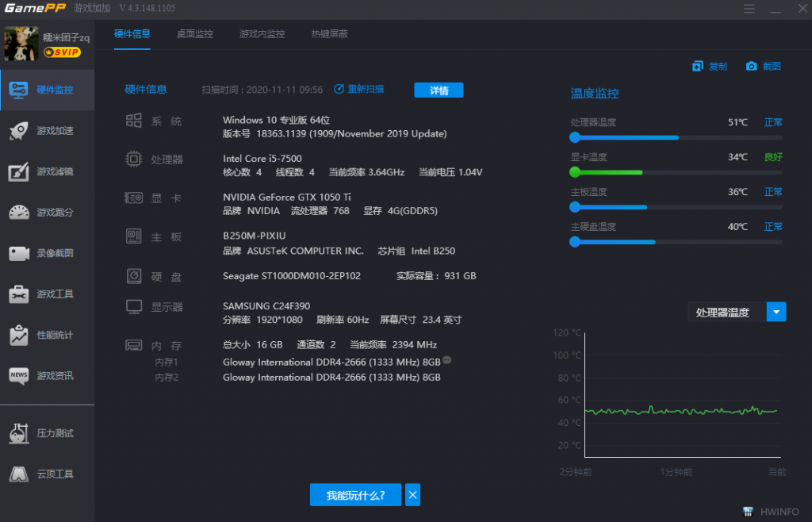Click the 实际容量 931 GB text
Image resolution: width=812 pixels, height=522 pixels.
coord(436,276)
